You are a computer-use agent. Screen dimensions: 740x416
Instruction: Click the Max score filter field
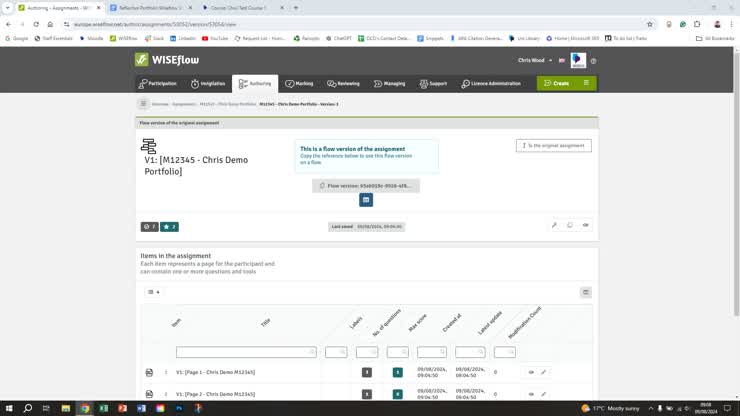point(397,352)
